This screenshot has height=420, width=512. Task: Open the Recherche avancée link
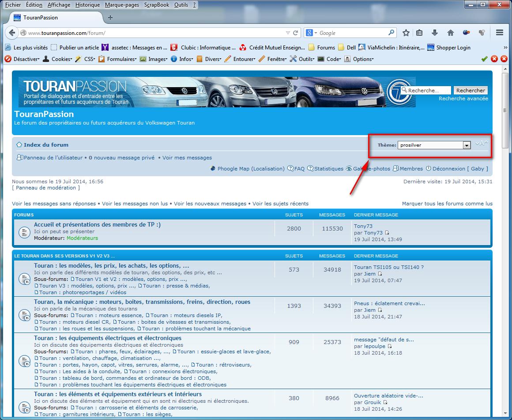click(463, 98)
